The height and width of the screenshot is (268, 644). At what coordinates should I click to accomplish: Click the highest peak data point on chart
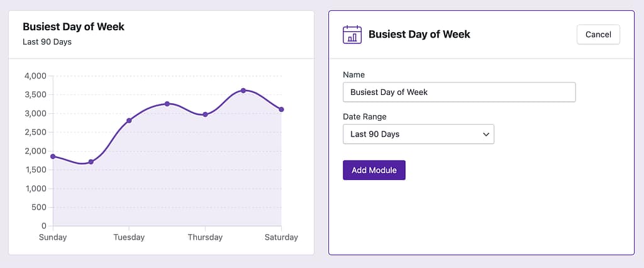click(243, 91)
